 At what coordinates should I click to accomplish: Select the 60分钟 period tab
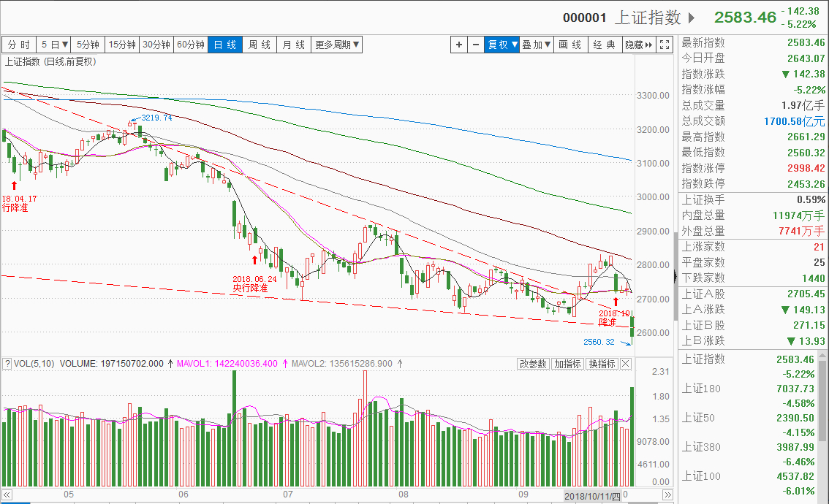[x=191, y=45]
